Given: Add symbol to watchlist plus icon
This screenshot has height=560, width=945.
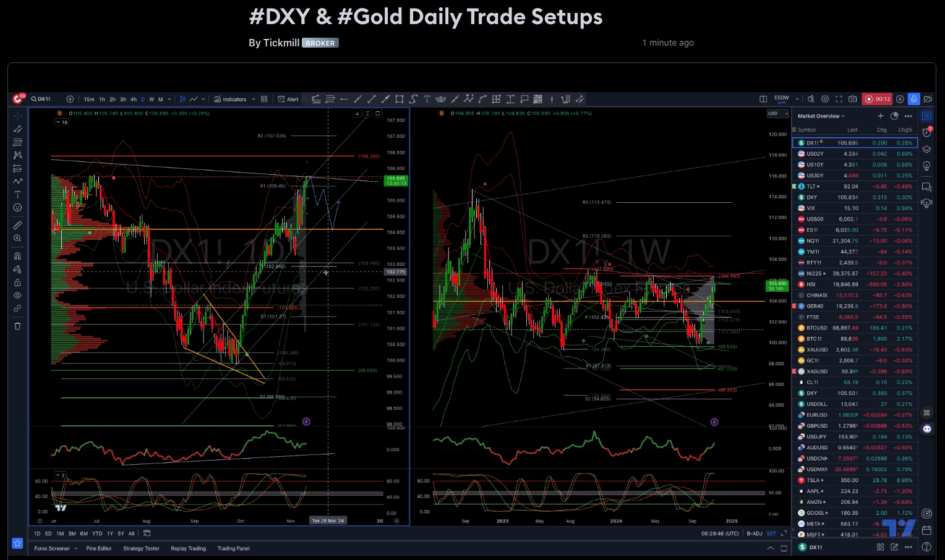Looking at the screenshot, I should point(881,116).
